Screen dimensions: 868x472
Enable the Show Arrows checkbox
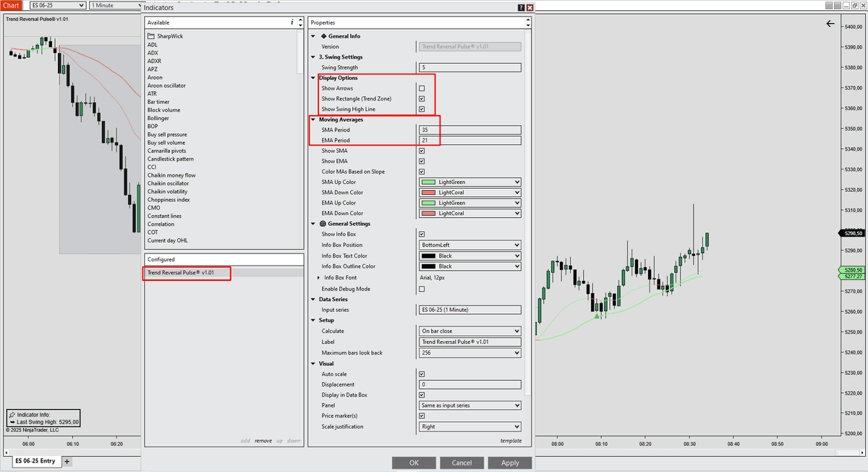click(423, 88)
